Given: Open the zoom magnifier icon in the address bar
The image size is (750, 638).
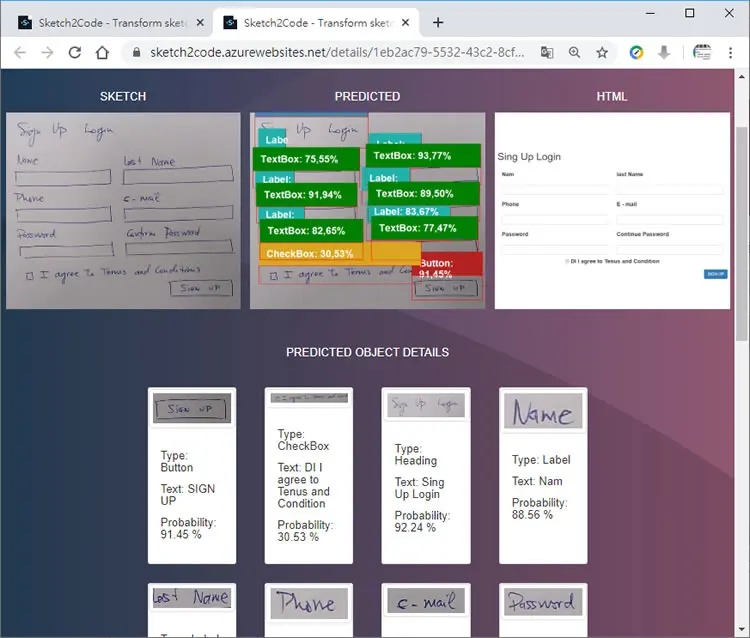Looking at the screenshot, I should [574, 53].
